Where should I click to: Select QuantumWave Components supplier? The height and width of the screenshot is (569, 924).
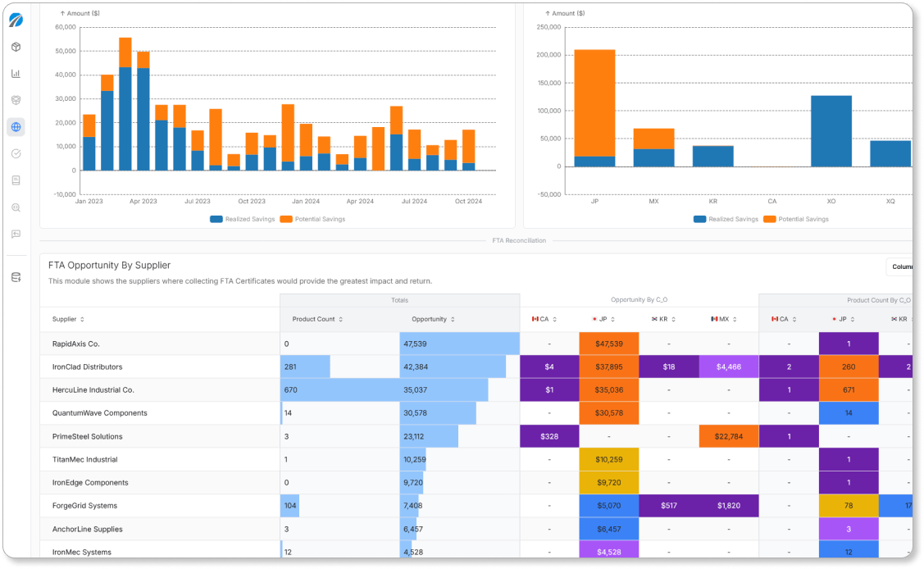coord(99,413)
